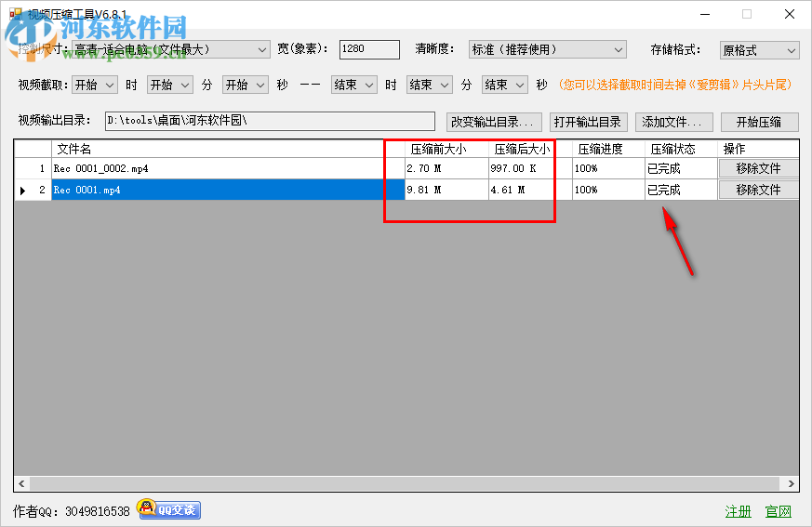Viewport: 812px width, 527px height.
Task: Click the 4.61 M size cell
Action: tap(530, 190)
